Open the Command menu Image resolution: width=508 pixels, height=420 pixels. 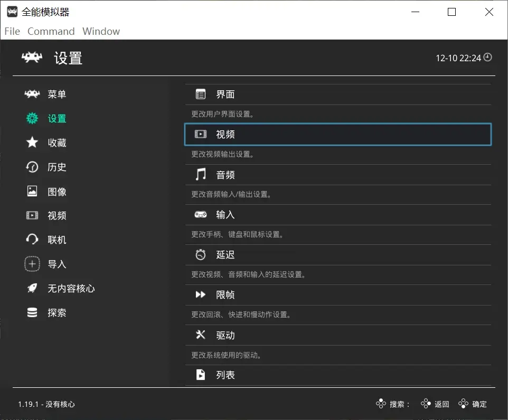(x=51, y=32)
